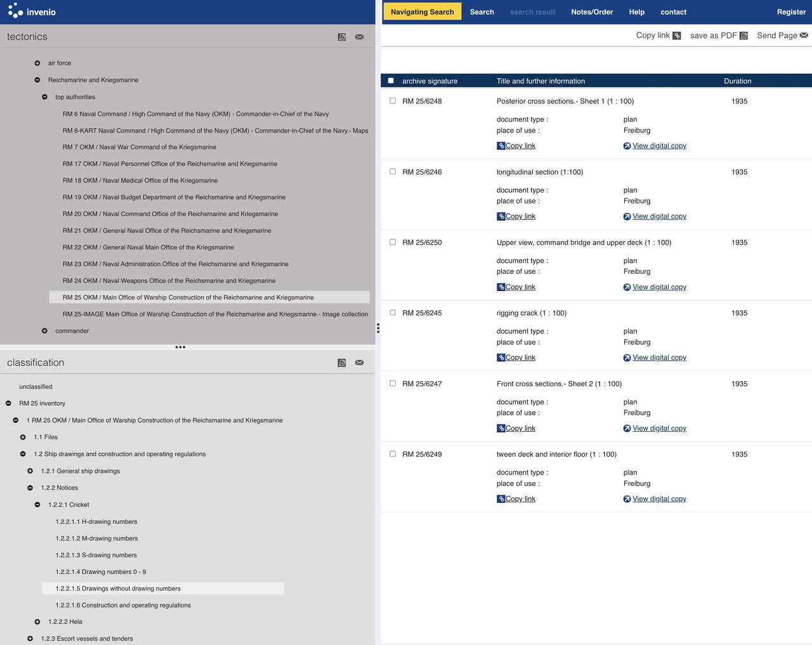Click the copy link icon for RM 25/6250
This screenshot has width=812, height=645.
coord(501,287)
